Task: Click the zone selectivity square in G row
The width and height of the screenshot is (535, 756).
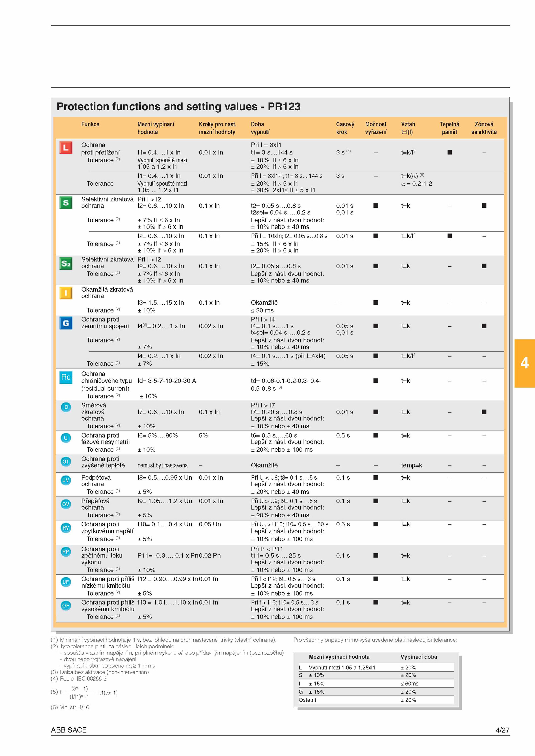Action: coord(484,326)
